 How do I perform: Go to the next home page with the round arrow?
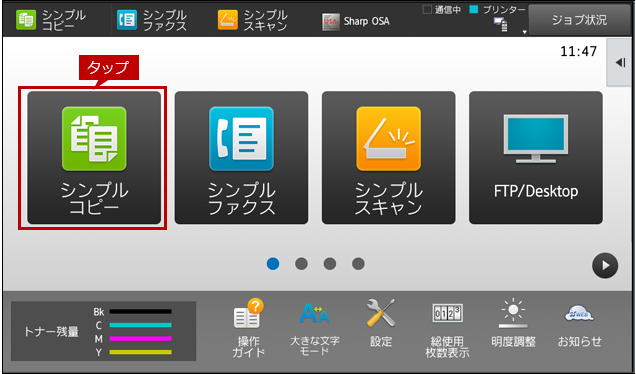pyautogui.click(x=605, y=265)
